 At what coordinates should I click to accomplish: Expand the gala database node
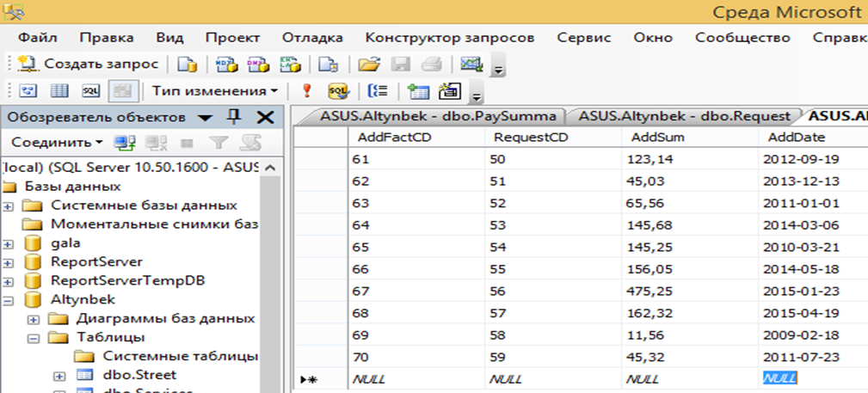click(9, 244)
